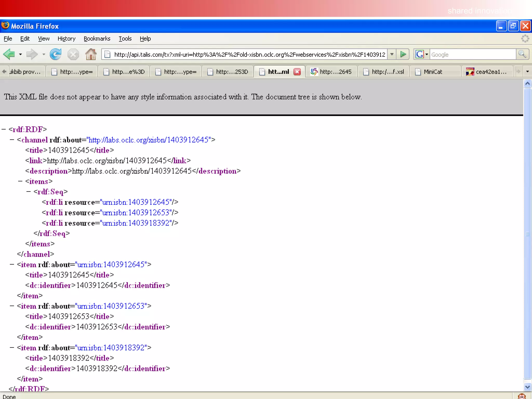Click the Stop loading icon
This screenshot has width=532, height=399.
(73, 54)
